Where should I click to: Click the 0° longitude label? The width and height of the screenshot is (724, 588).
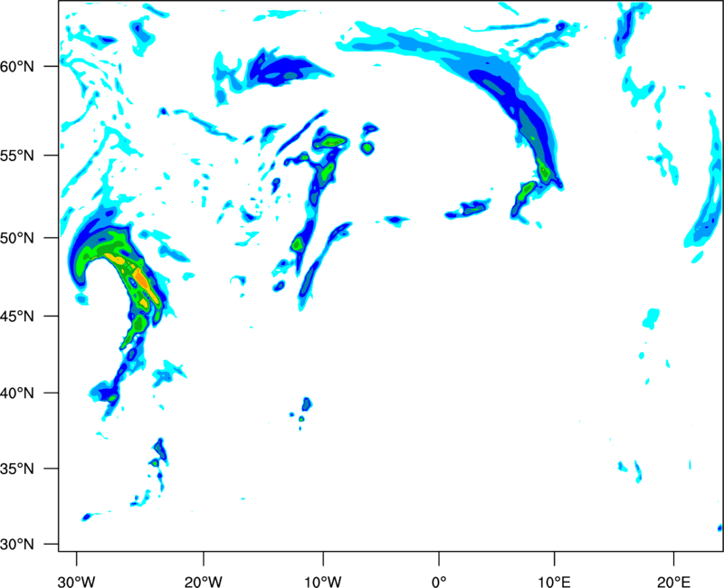click(439, 582)
